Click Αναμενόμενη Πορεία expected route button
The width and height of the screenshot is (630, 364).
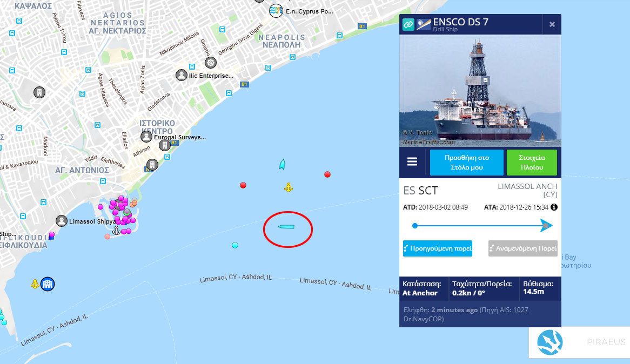point(522,248)
